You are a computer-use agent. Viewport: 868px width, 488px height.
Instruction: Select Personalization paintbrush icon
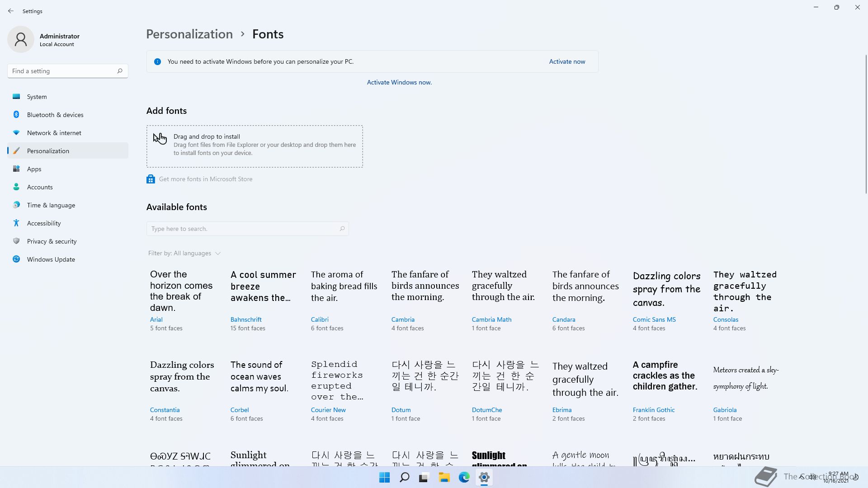(16, 150)
